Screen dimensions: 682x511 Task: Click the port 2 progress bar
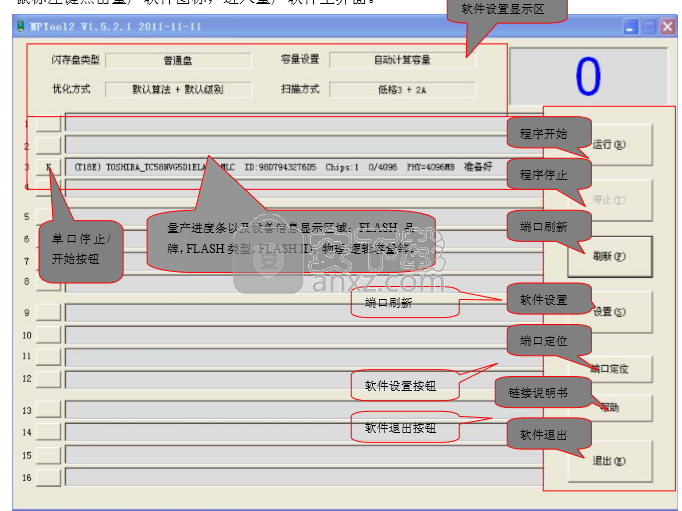tap(304, 145)
